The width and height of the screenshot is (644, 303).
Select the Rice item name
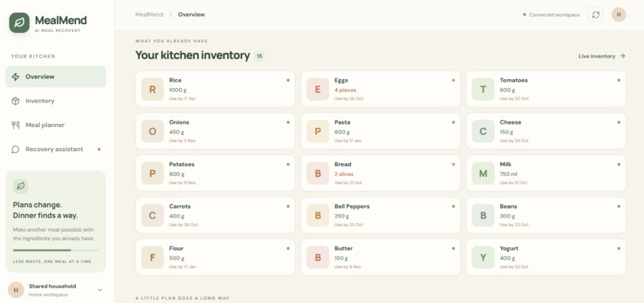tap(175, 80)
